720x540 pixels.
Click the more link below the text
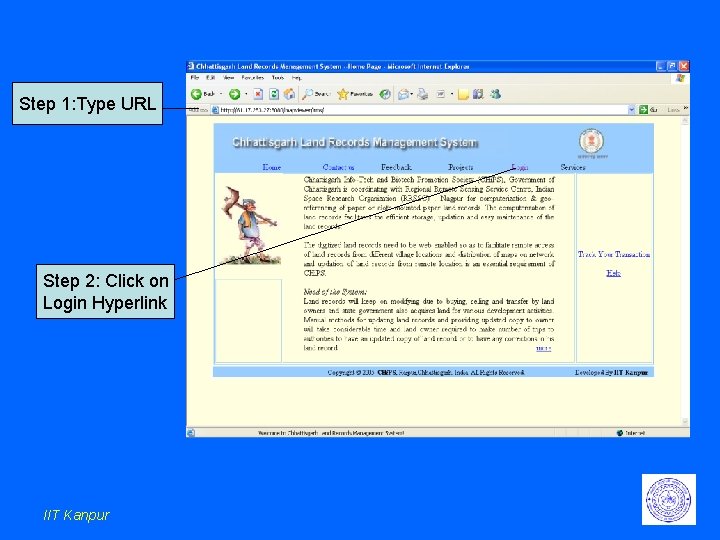(x=543, y=349)
